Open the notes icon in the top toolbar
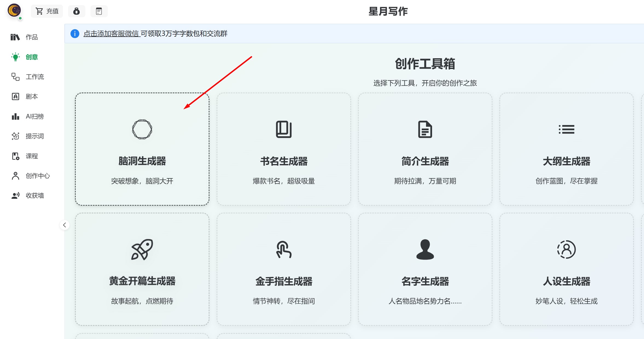Image resolution: width=644 pixels, height=339 pixels. (99, 11)
